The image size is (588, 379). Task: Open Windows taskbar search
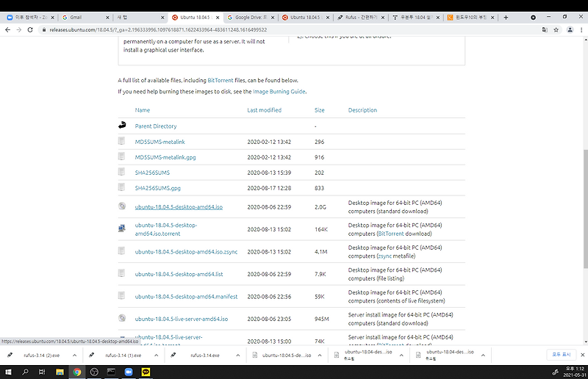pos(25,372)
